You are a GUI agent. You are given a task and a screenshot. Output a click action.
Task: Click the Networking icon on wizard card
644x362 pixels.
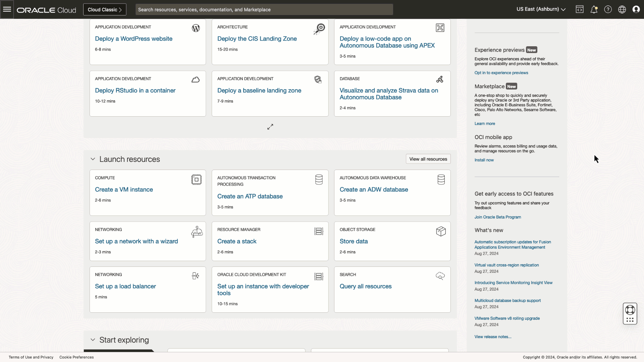[x=197, y=232]
